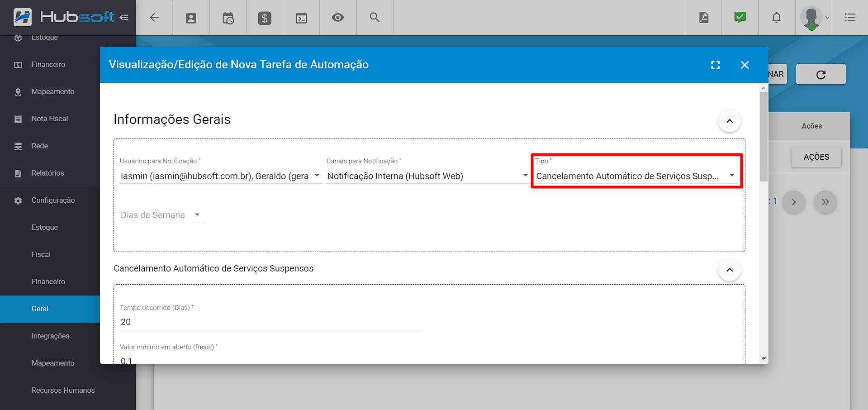Open the terminal console icon
Viewport: 868px width, 410px height.
click(x=301, y=18)
